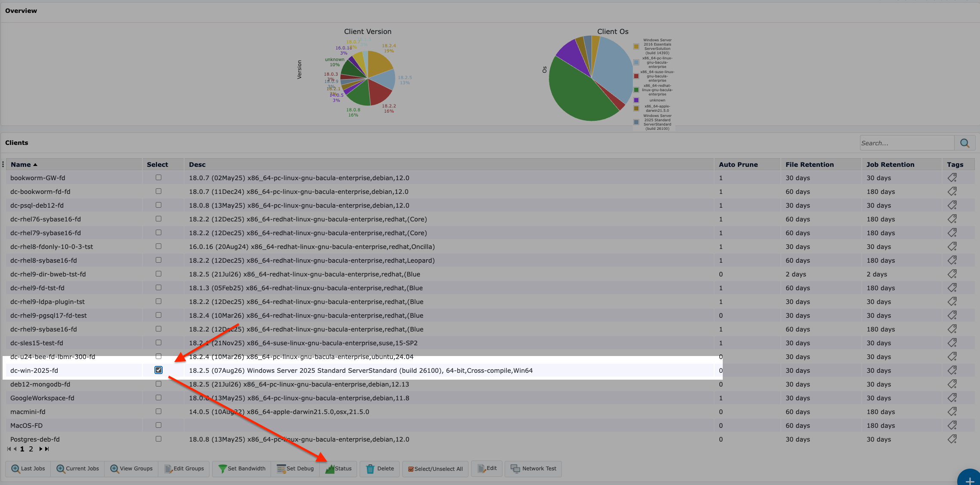The height and width of the screenshot is (485, 980).
Task: Select dc-rhel8-sybase16-fd checkbox
Action: click(x=158, y=260)
